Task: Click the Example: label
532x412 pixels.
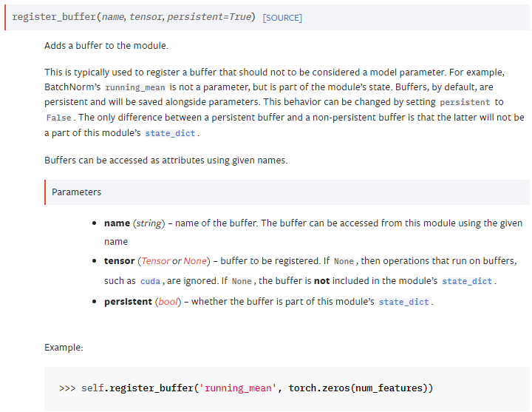Action: coord(64,348)
